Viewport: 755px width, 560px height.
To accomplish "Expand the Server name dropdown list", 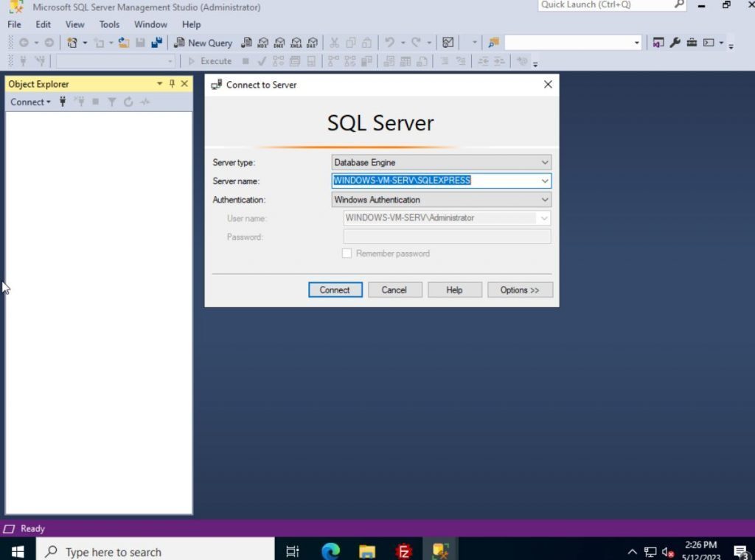I will tap(545, 181).
